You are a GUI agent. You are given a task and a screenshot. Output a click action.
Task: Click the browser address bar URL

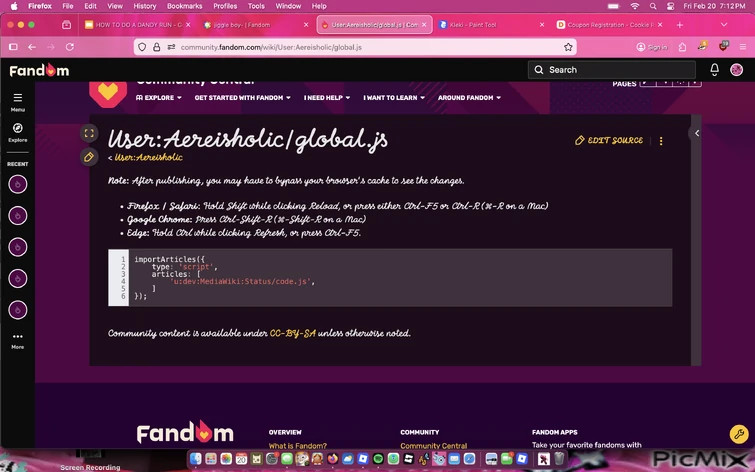point(271,47)
